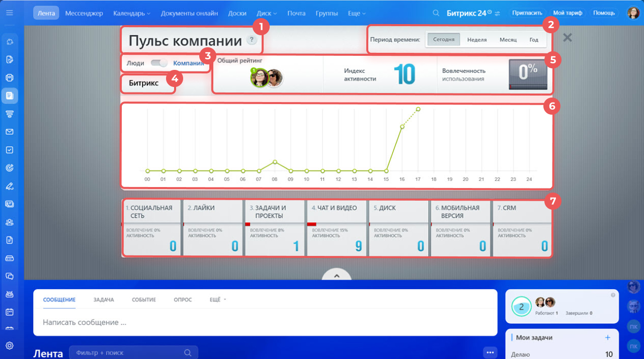Open the document edit icon in sidebar
Image resolution: width=644 pixels, height=359 pixels.
10,60
